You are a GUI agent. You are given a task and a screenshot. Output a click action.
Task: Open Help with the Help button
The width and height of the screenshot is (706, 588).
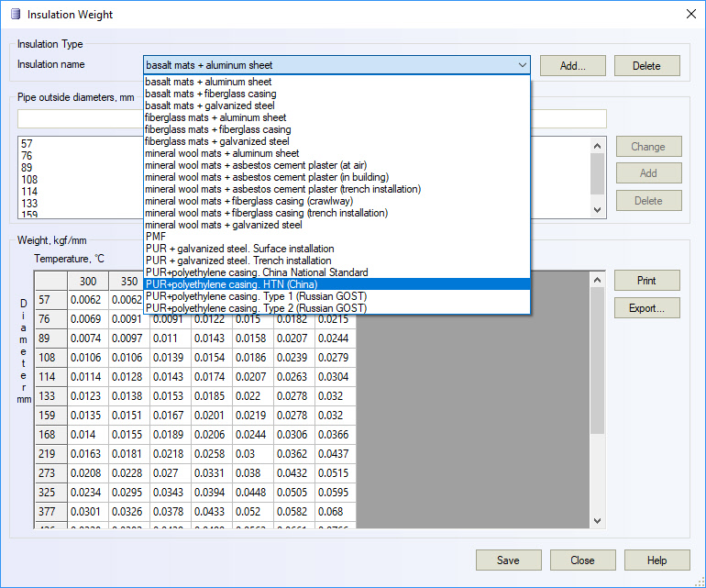point(656,560)
